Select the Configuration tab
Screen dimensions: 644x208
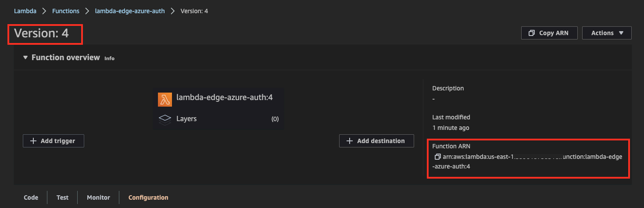coord(148,197)
